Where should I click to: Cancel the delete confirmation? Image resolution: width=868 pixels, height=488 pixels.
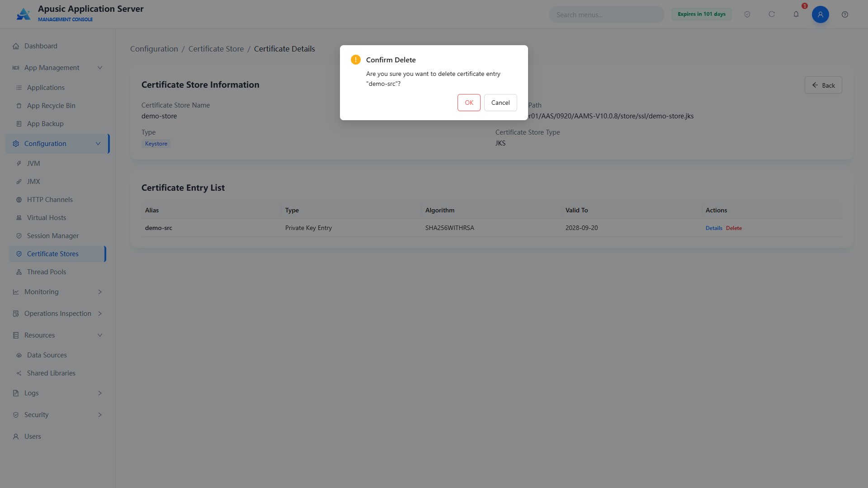click(x=500, y=103)
